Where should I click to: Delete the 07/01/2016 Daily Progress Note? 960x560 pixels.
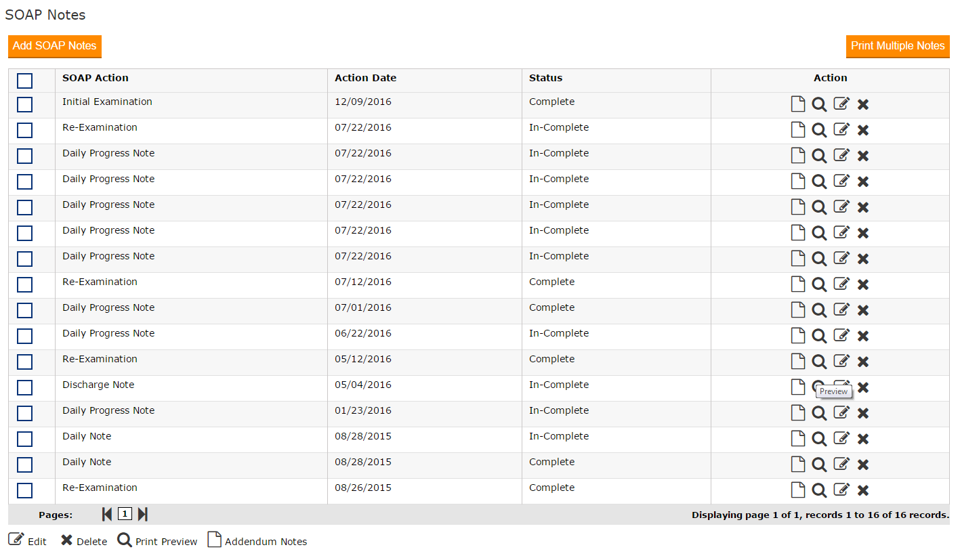click(863, 310)
